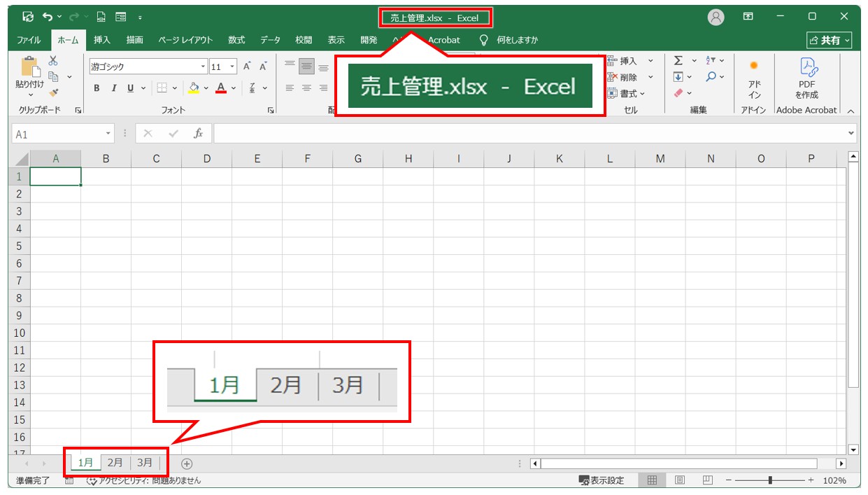Click the Cut scissors icon

(x=53, y=62)
